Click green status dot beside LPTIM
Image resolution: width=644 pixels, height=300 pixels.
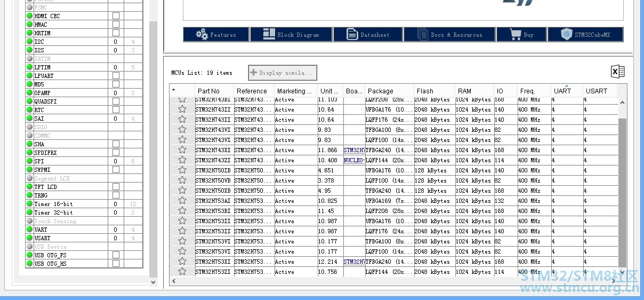29,67
